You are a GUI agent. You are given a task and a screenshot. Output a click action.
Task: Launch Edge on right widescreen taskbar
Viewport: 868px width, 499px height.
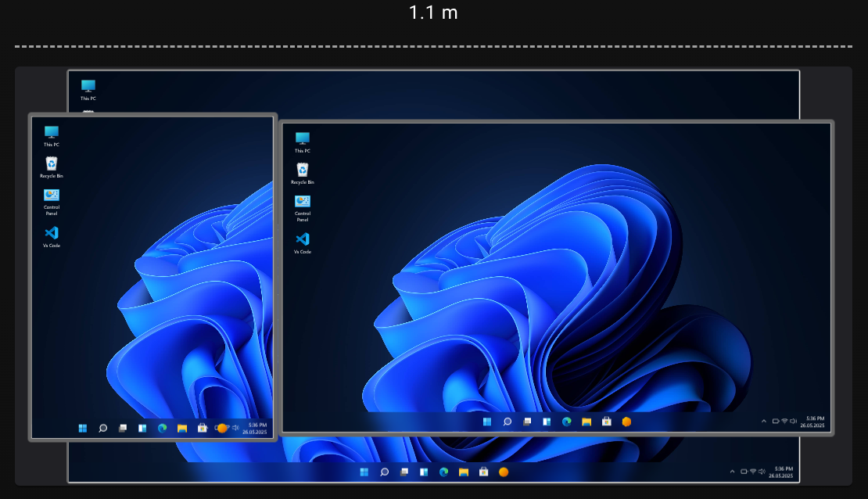(567, 422)
